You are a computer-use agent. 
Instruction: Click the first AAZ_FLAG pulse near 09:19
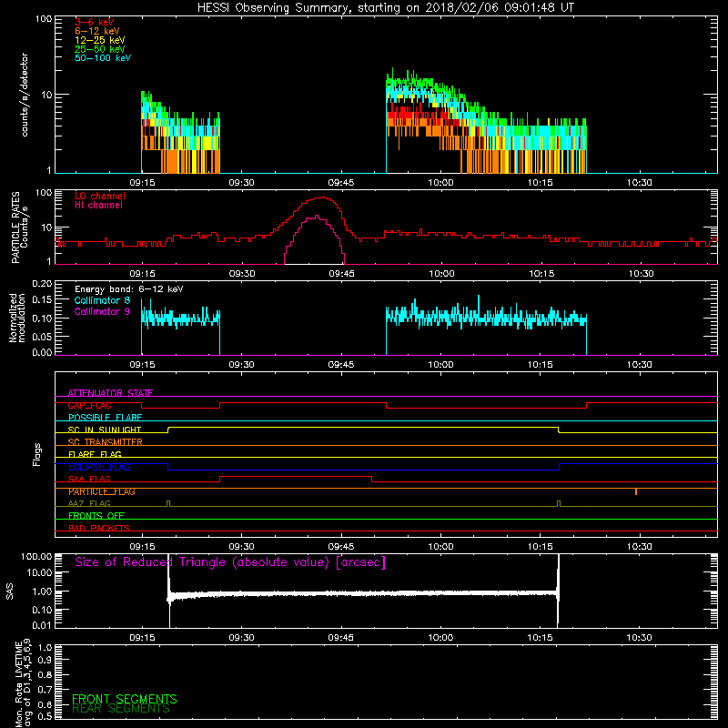168,504
